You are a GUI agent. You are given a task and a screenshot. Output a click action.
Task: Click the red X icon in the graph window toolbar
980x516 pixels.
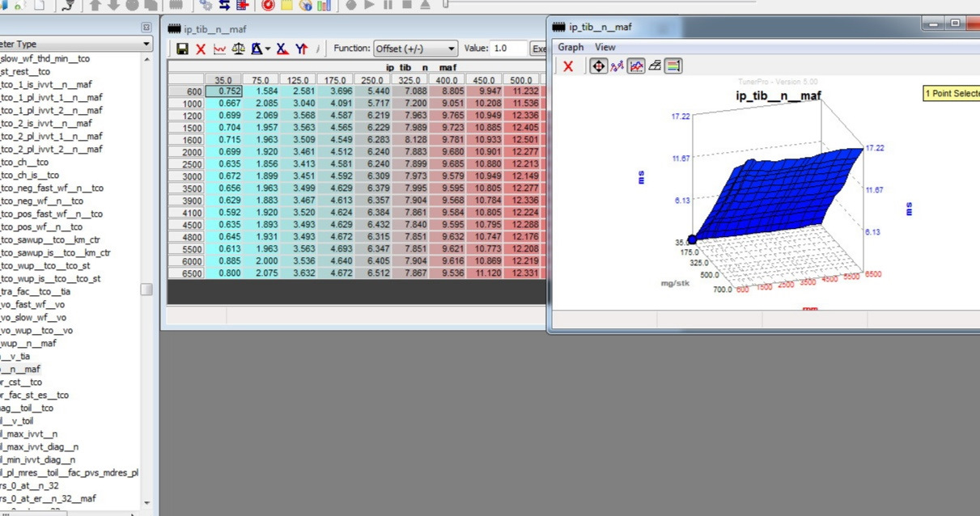tap(568, 66)
